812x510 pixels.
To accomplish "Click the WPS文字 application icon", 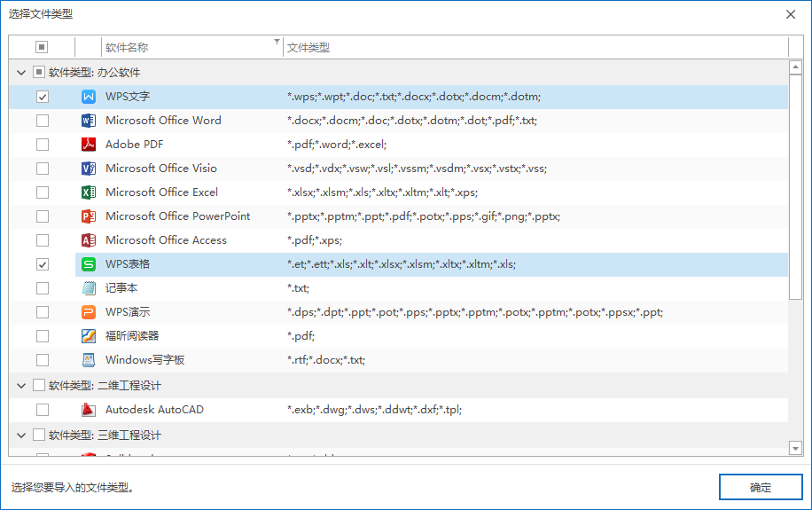I will tap(89, 97).
